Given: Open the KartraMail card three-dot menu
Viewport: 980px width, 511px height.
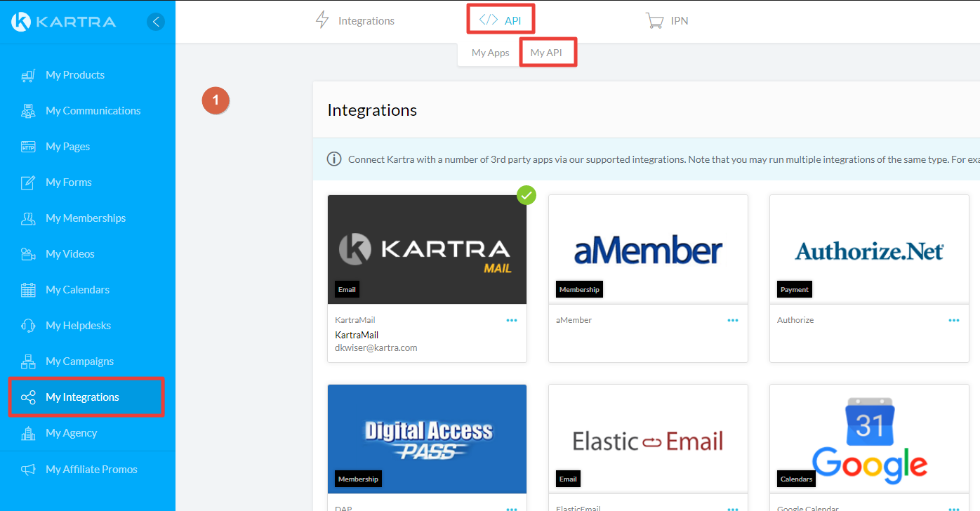Looking at the screenshot, I should point(512,320).
